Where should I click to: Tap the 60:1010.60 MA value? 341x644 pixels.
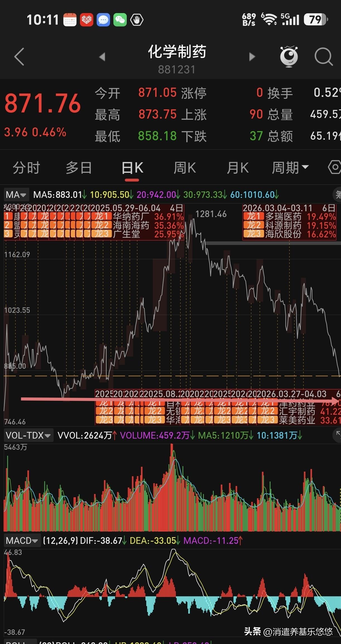pyautogui.click(x=254, y=195)
